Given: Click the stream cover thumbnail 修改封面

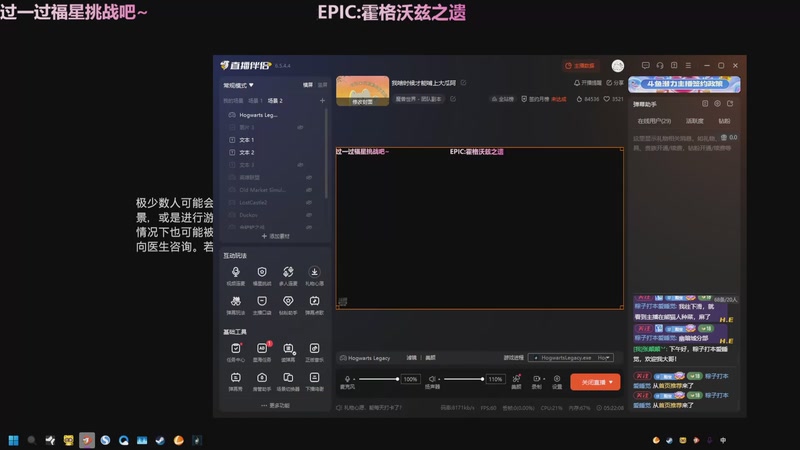Looking at the screenshot, I should pyautogui.click(x=362, y=91).
